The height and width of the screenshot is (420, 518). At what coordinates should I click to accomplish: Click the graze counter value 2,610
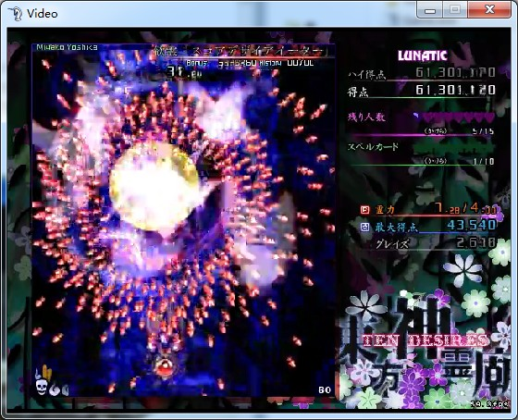[476, 242]
